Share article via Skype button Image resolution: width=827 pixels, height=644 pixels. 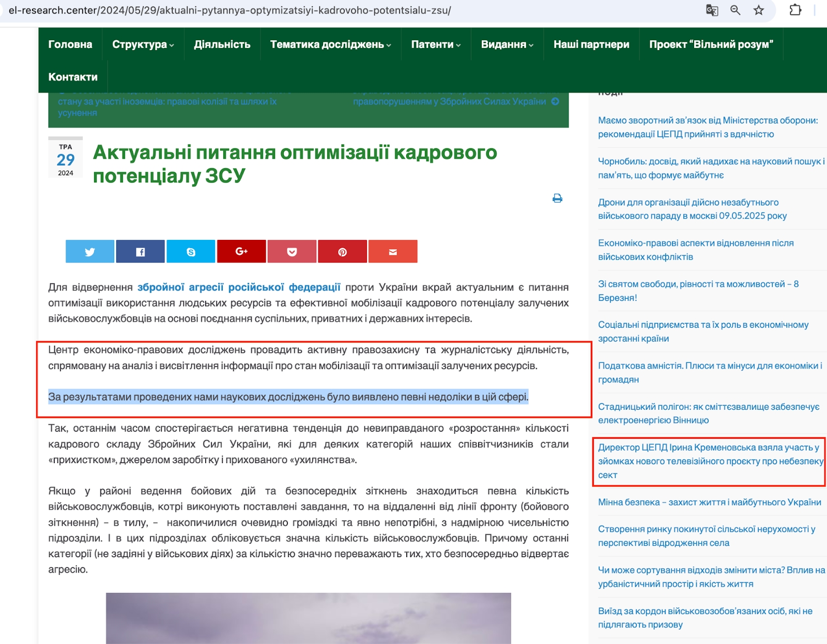click(191, 252)
